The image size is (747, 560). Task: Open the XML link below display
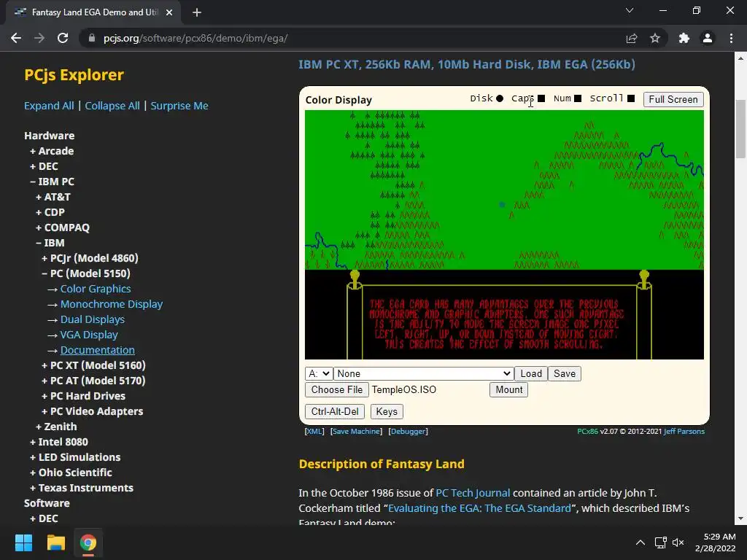coord(314,432)
